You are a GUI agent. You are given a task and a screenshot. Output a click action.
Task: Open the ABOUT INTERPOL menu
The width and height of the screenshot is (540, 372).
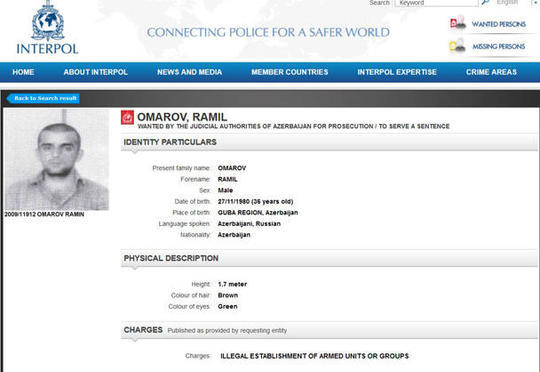point(95,72)
